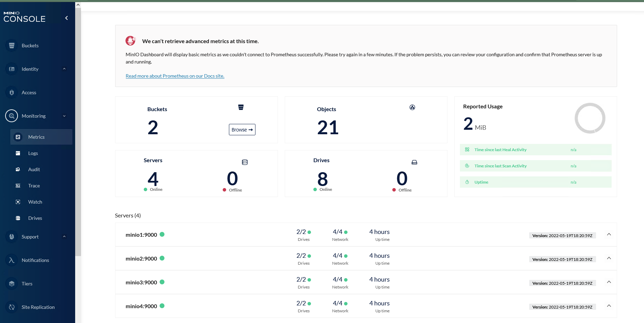Click the scrollbar up arrow
The width and height of the screenshot is (644, 323).
pos(78,5)
